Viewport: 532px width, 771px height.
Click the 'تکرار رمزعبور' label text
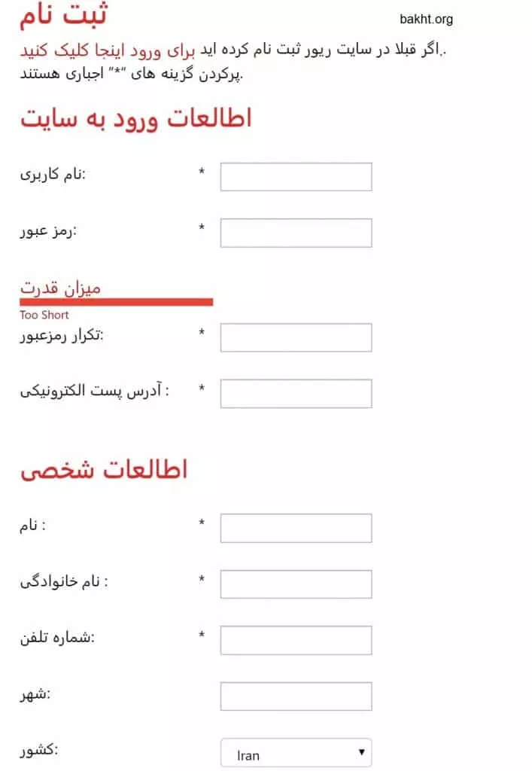coord(61,334)
